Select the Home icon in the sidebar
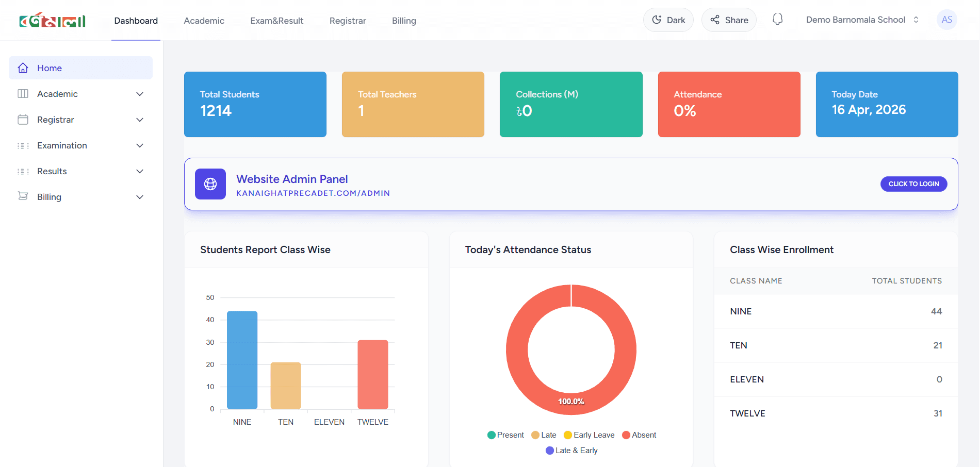 (x=23, y=68)
